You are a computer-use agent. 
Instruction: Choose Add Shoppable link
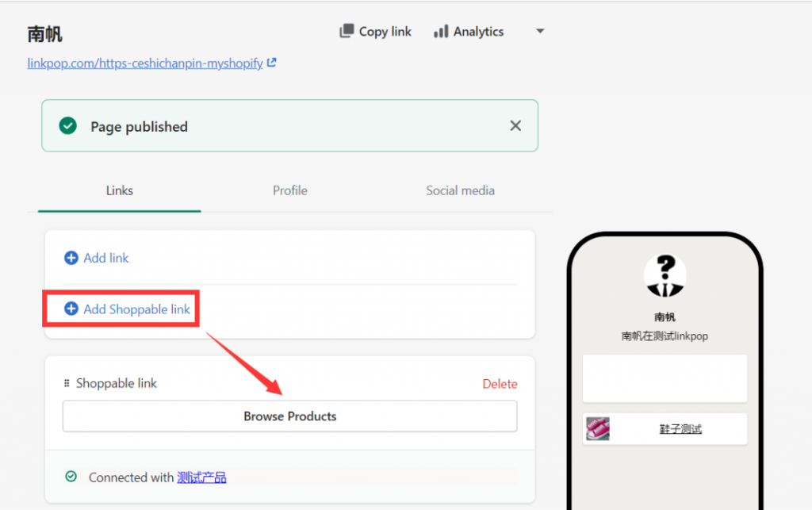pyautogui.click(x=136, y=309)
